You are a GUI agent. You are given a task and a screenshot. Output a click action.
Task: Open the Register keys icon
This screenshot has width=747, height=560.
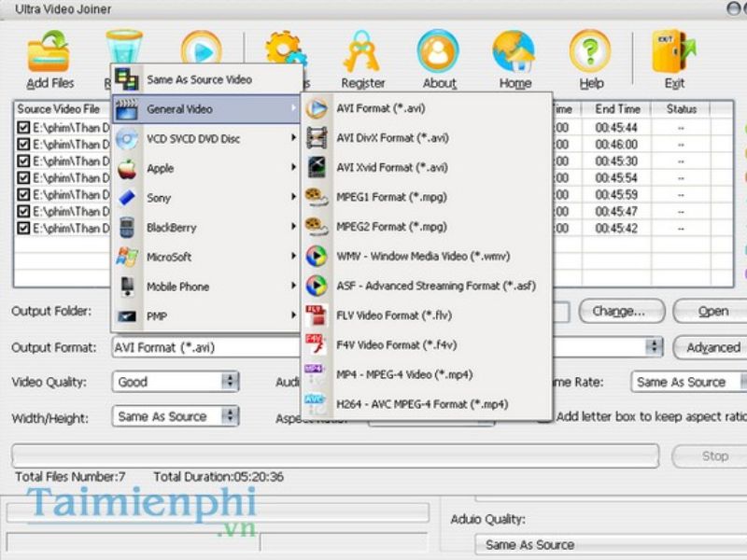coord(362,54)
